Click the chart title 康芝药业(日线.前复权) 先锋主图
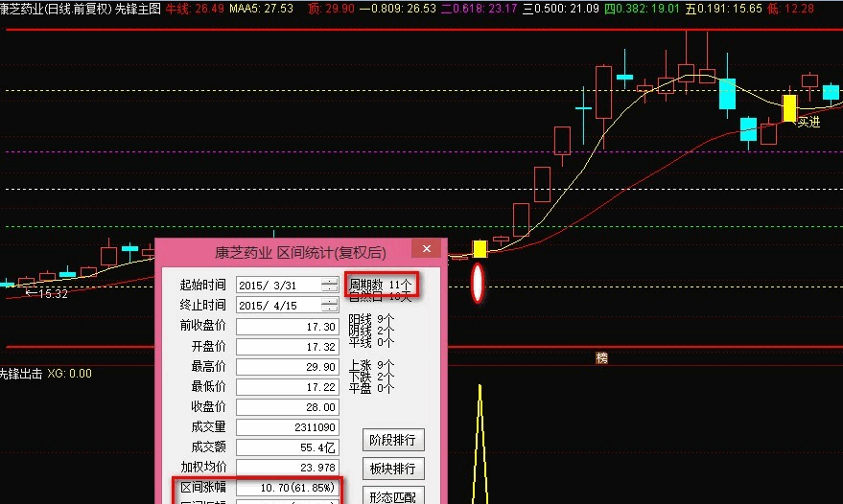The height and width of the screenshot is (504, 843). point(81,9)
